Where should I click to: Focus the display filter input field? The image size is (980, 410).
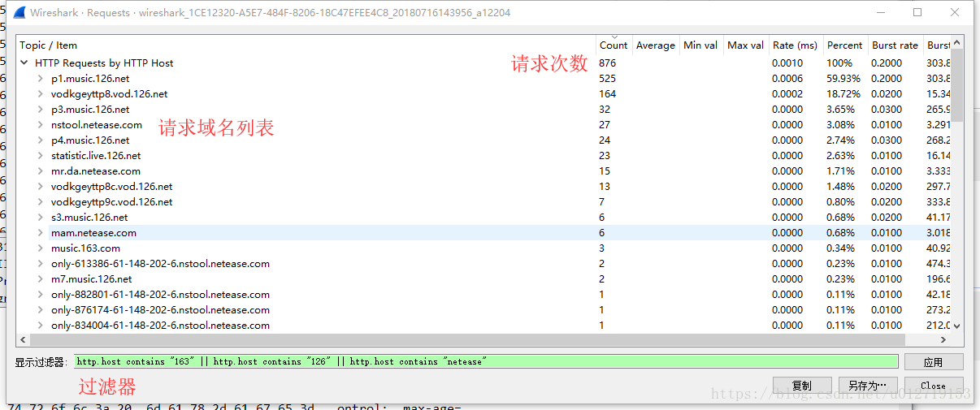point(486,362)
